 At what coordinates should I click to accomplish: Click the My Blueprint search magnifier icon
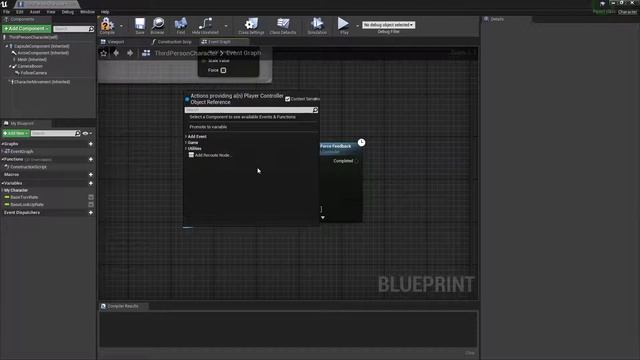[x=78, y=133]
